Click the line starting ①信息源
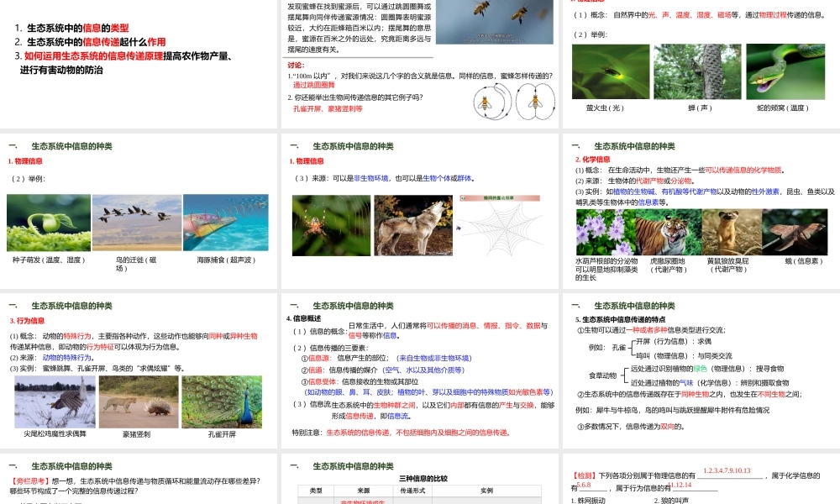The width and height of the screenshot is (840, 504). click(x=386, y=359)
